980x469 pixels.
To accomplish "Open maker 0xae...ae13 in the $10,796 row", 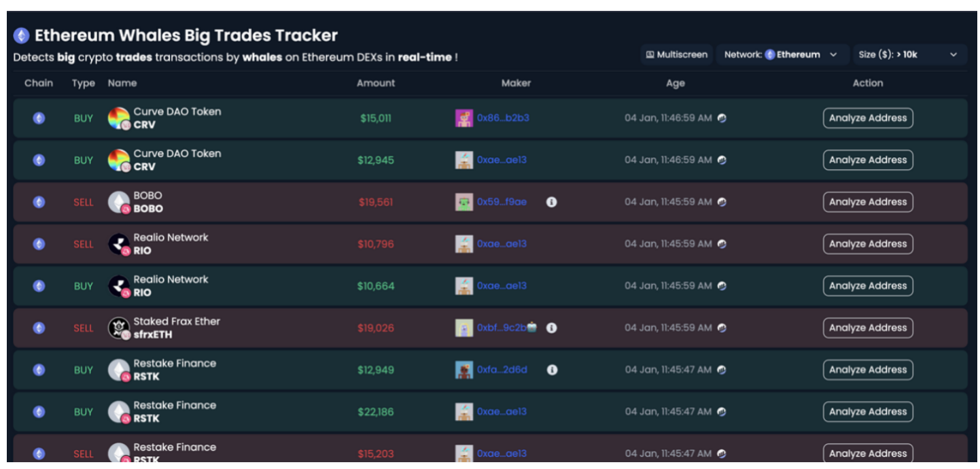I will pos(502,244).
